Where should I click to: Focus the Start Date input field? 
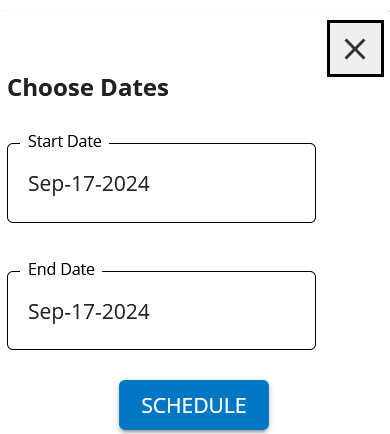point(161,183)
